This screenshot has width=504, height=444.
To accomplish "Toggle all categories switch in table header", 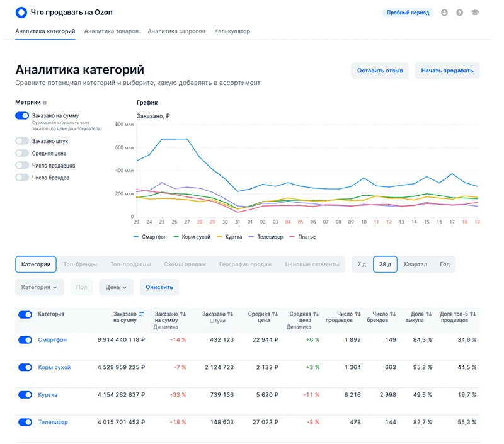I will click(25, 314).
